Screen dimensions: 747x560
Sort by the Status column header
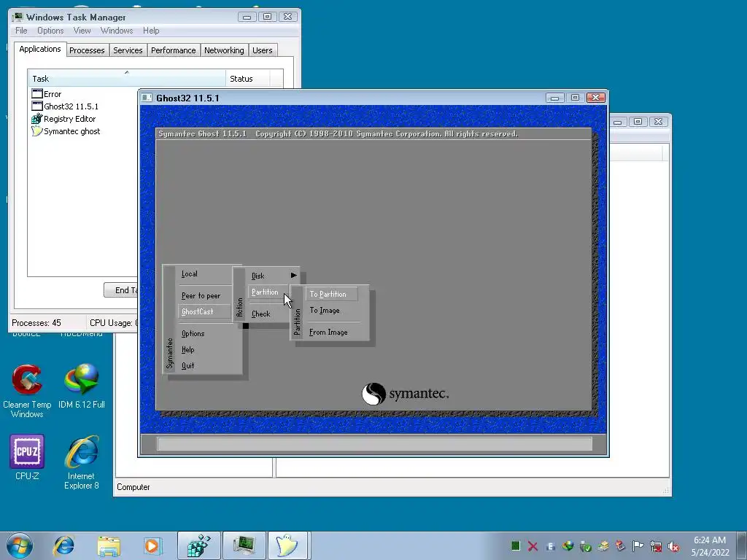tap(248, 79)
